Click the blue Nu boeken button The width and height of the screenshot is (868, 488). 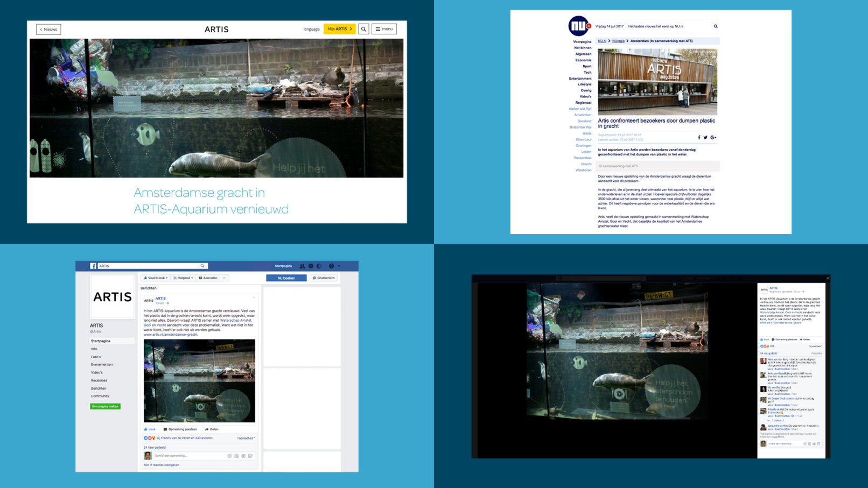286,278
